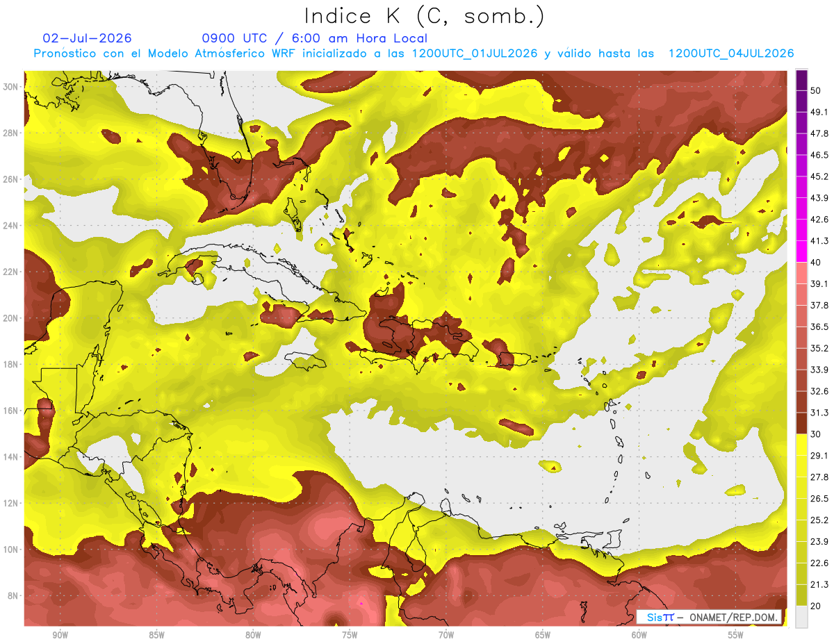The width and height of the screenshot is (834, 644).
Task: Click the bright magenta swatch between 40 and 41.3
Action: coord(801,251)
